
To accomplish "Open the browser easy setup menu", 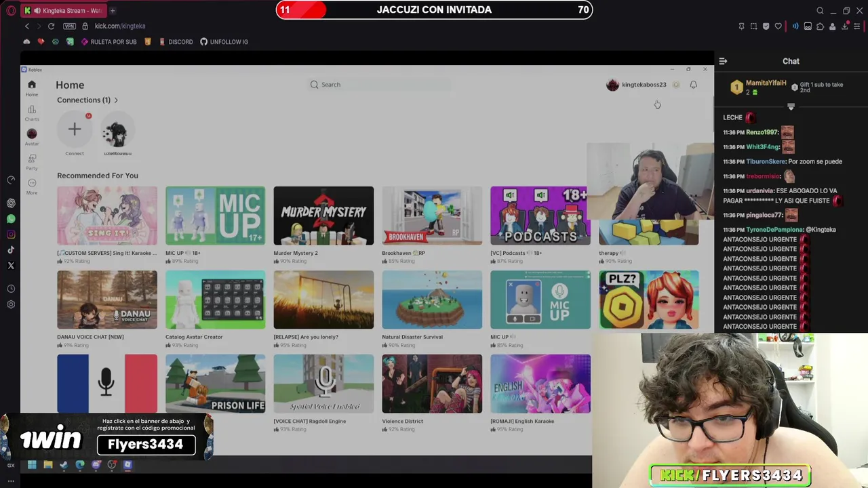I will [856, 26].
